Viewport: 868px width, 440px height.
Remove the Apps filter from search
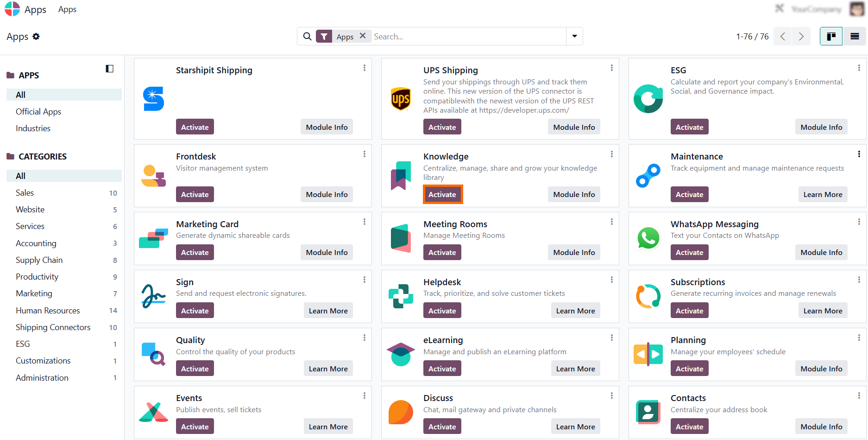(363, 36)
